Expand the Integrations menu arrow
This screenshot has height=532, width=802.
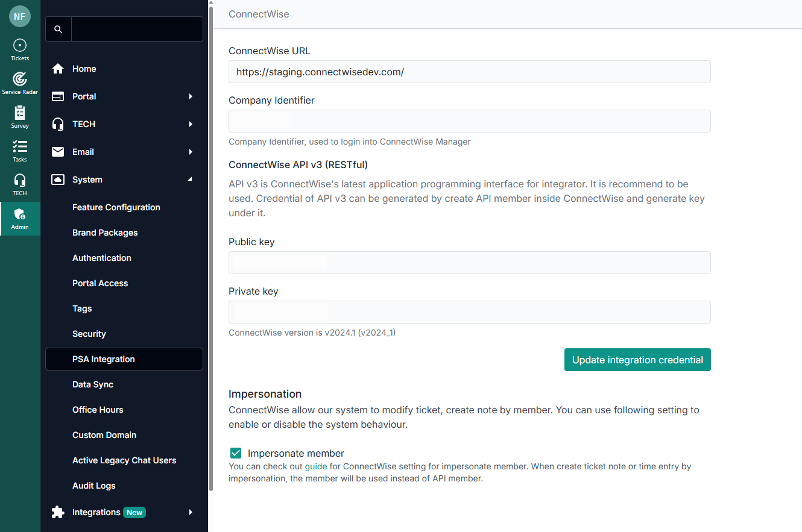pos(191,512)
